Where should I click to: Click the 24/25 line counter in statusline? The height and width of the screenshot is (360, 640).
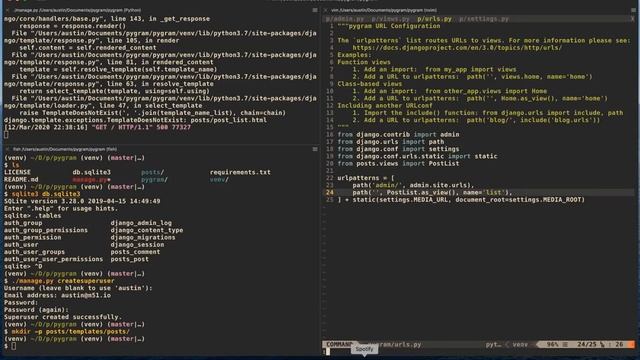pyautogui.click(x=587, y=344)
